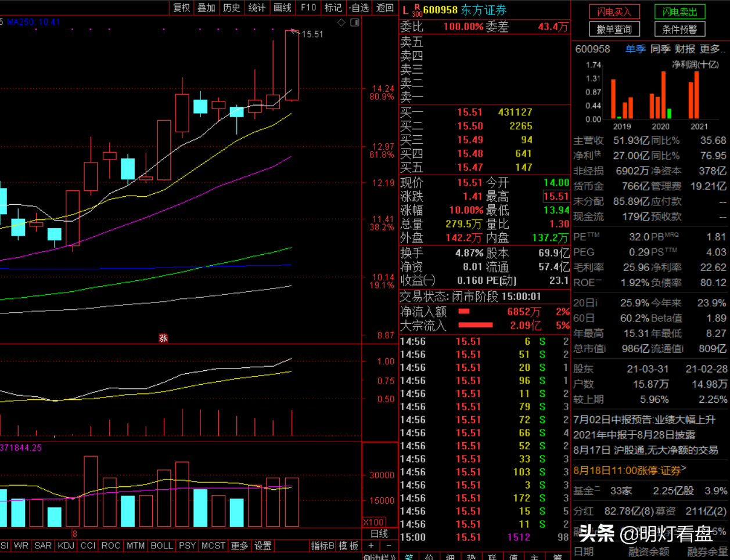This screenshot has height=560, width=730.
Task: Open the 日线 period selector
Action: coord(379,534)
